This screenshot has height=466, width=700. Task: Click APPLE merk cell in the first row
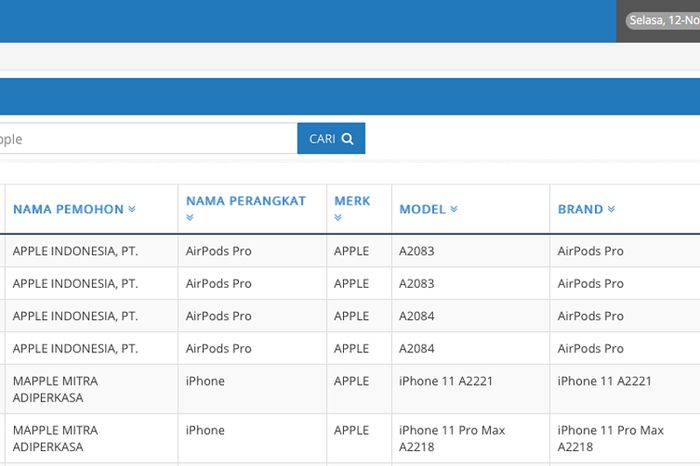[351, 251]
